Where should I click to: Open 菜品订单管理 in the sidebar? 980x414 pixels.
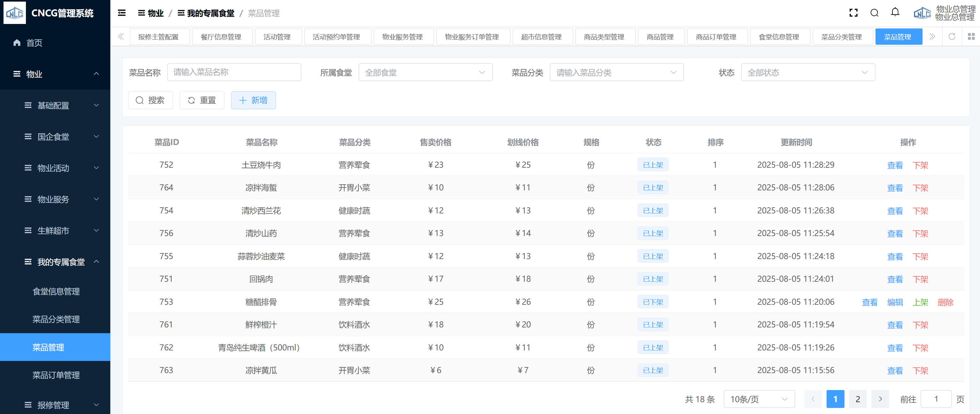(x=56, y=375)
